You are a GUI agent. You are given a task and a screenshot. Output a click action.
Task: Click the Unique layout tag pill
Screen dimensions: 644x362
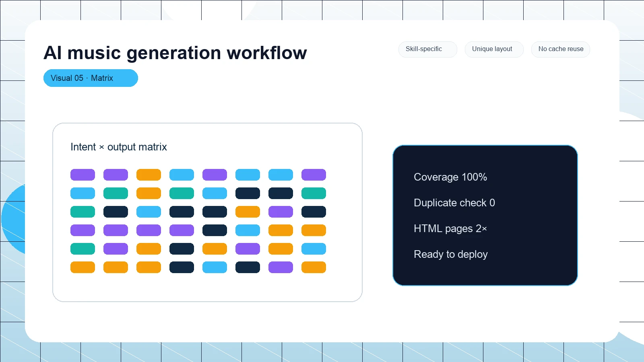494,49
